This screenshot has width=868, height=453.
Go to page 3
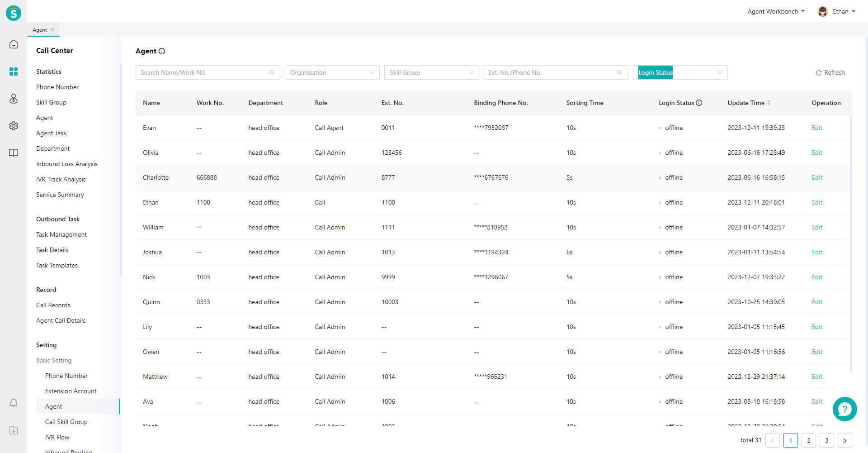(x=827, y=440)
